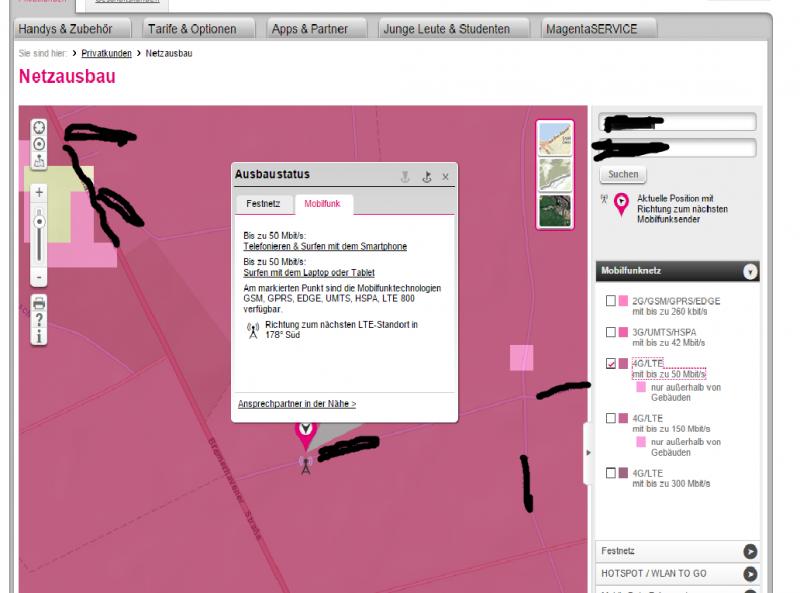Open the MagentaSERVICE menu
Image resolution: width=800 pixels, height=593 pixels.
[x=598, y=29]
